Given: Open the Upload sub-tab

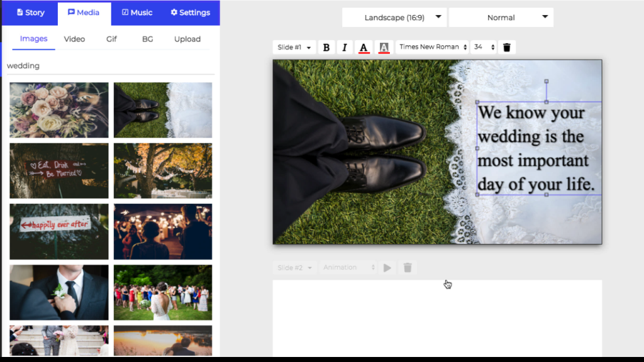Looking at the screenshot, I should pyautogui.click(x=187, y=39).
